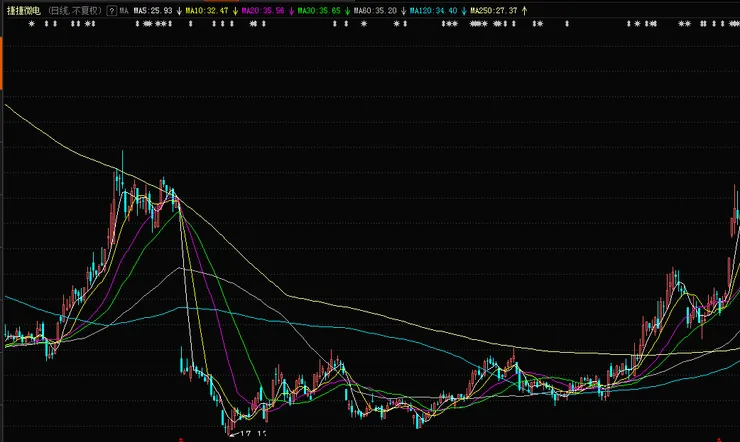The width and height of the screenshot is (740, 442).
Task: Click the green MA30:35.65 value
Action: click(319, 10)
